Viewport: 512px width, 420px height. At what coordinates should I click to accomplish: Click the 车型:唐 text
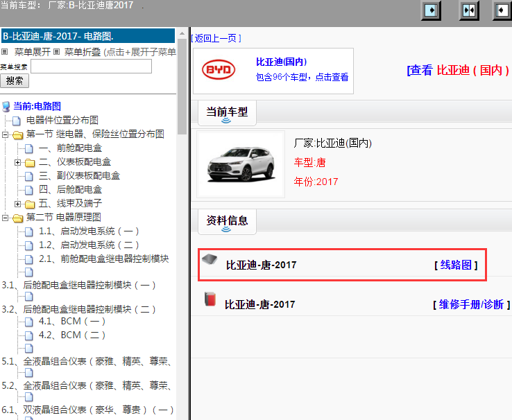point(309,162)
